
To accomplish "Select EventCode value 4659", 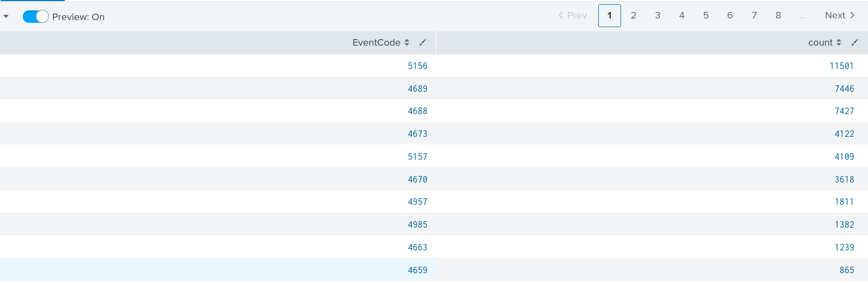I will pos(418,270).
